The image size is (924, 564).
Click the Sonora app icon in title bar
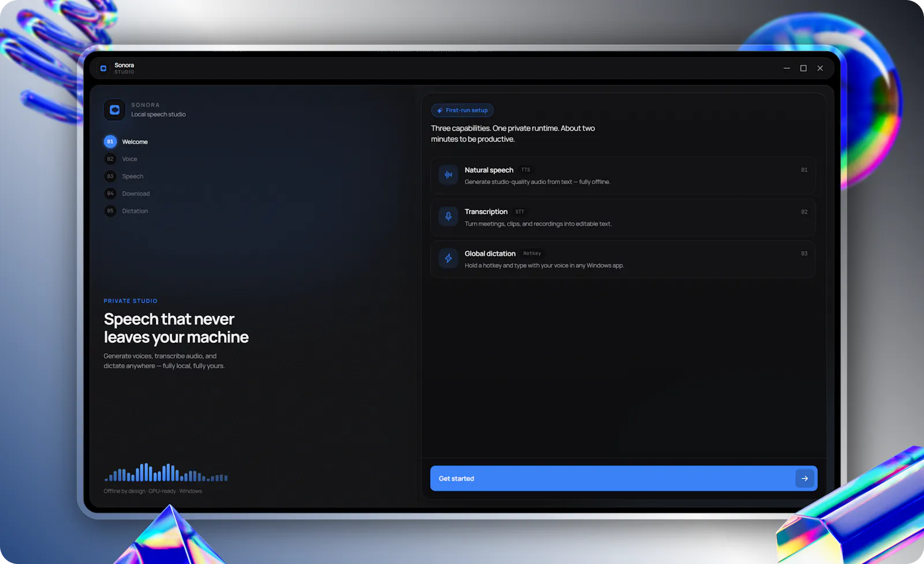coord(103,68)
